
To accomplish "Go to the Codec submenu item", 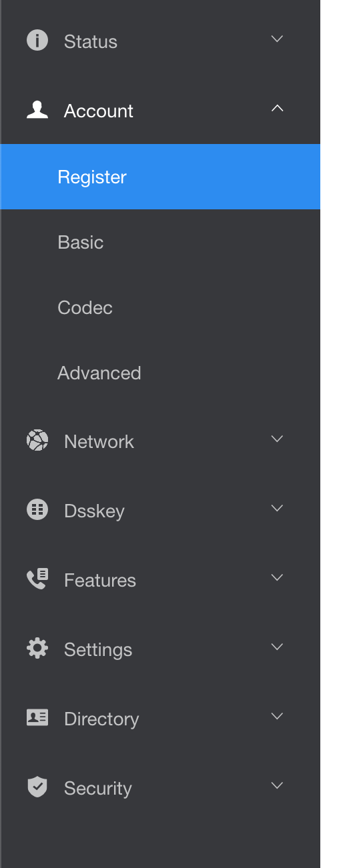I will coord(160,307).
